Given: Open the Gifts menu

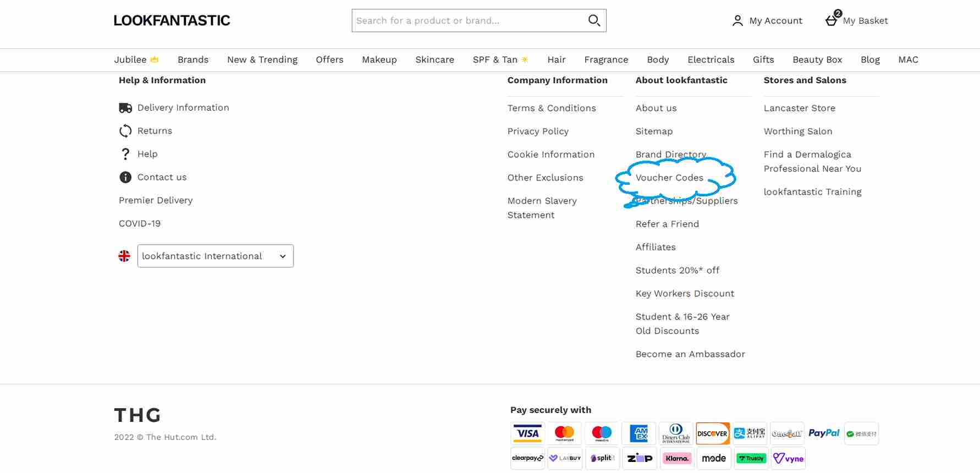Looking at the screenshot, I should coord(763,59).
